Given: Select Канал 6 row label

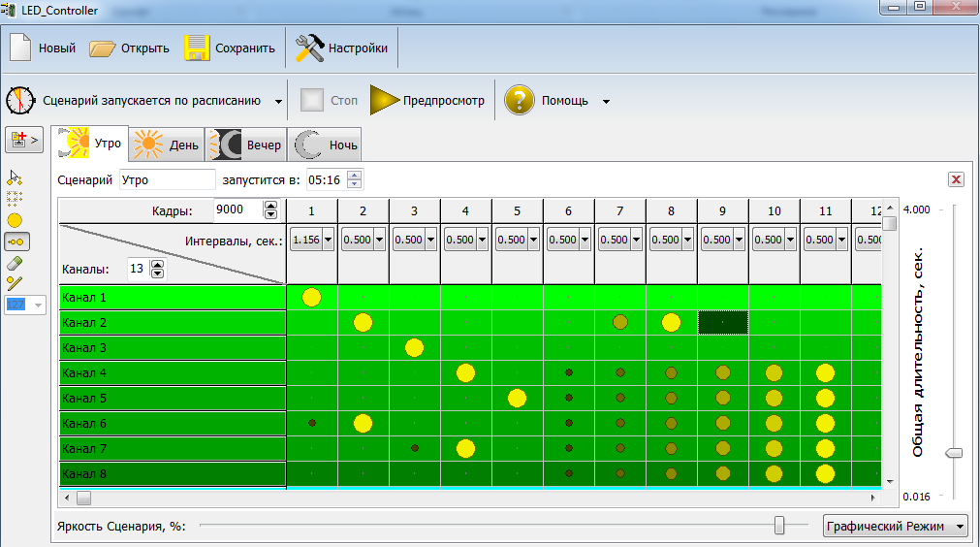Looking at the screenshot, I should click(173, 423).
